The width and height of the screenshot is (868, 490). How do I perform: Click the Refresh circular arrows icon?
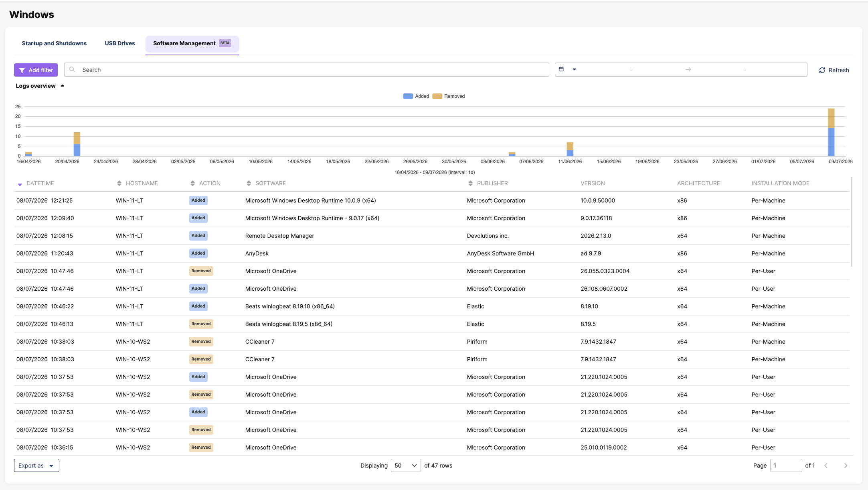click(x=822, y=70)
